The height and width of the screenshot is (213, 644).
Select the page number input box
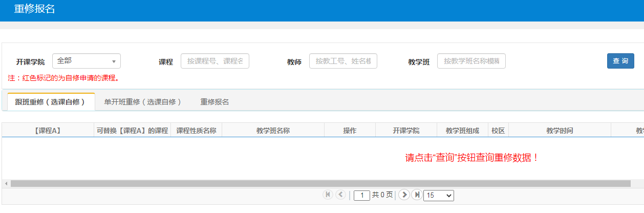pyautogui.click(x=361, y=195)
